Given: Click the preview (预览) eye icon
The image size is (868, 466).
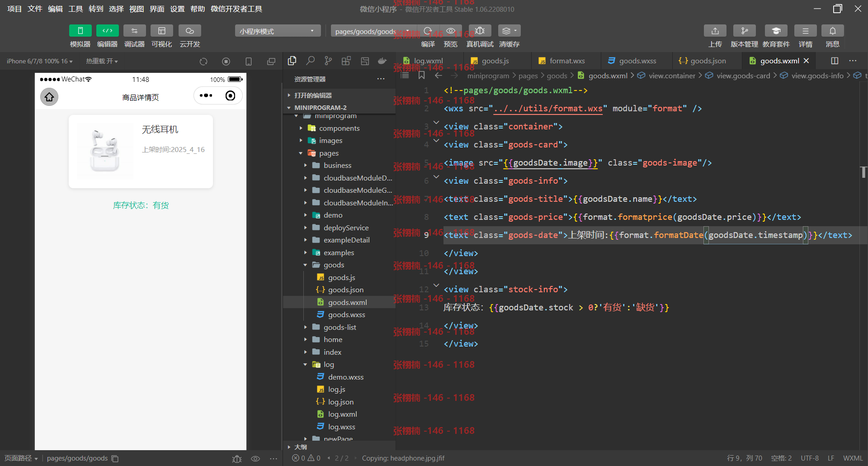Looking at the screenshot, I should (451, 31).
